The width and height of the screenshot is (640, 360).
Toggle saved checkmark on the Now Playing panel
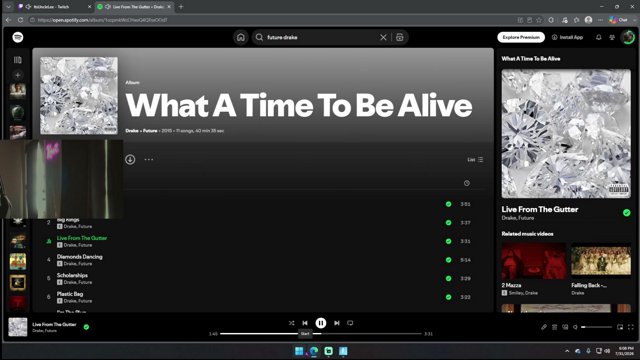[x=627, y=213]
